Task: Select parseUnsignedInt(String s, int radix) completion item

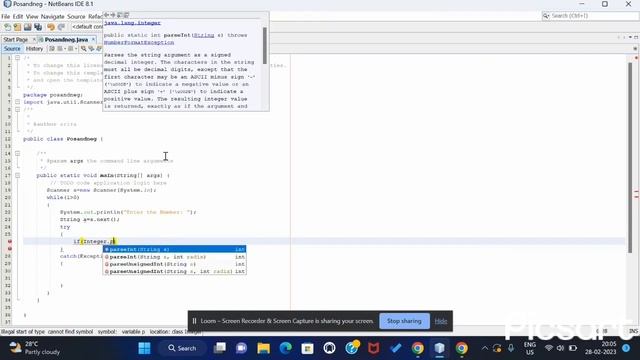Action: [x=174, y=271]
